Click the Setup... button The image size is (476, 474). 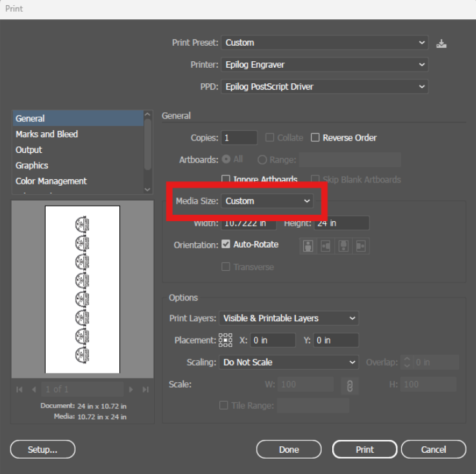[43, 449]
